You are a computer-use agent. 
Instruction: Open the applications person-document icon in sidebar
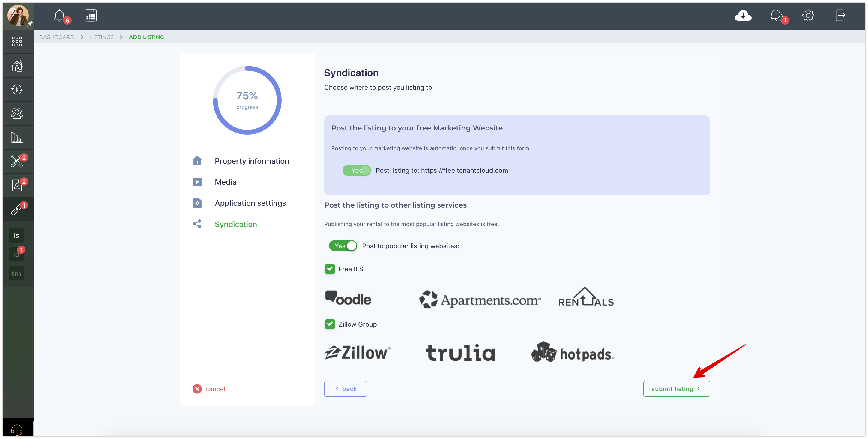click(x=17, y=185)
